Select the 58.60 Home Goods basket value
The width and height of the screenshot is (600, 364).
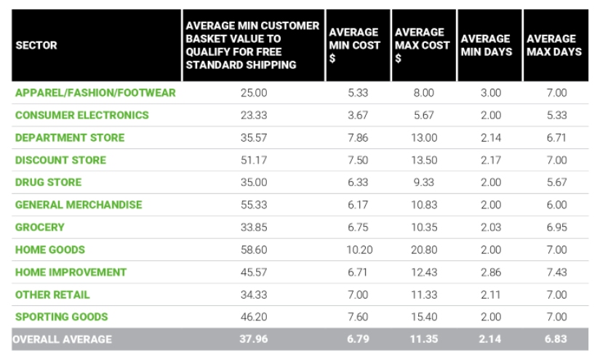(x=254, y=250)
